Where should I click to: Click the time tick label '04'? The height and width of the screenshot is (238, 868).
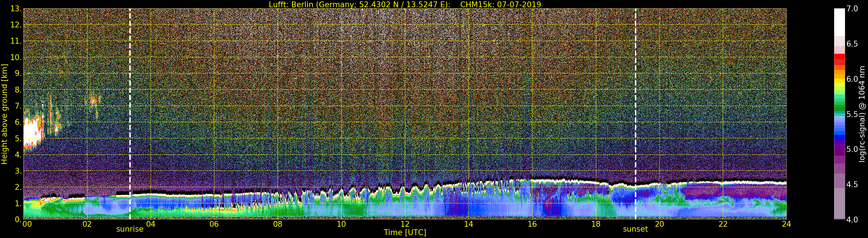coord(151,224)
